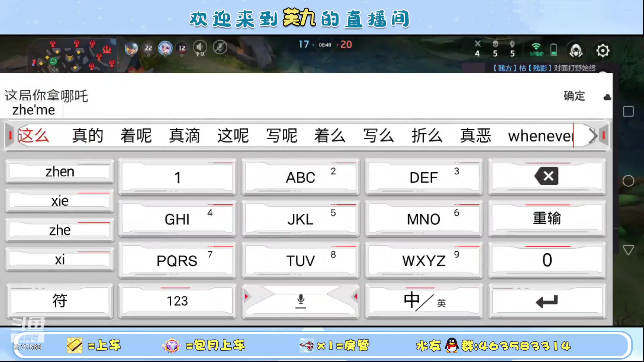Confirm message with 确定 button

point(574,96)
